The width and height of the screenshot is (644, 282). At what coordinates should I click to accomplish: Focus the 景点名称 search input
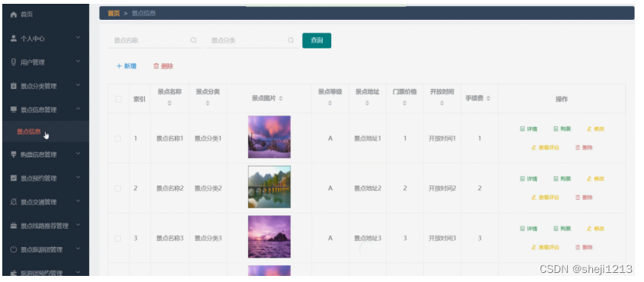tap(154, 40)
